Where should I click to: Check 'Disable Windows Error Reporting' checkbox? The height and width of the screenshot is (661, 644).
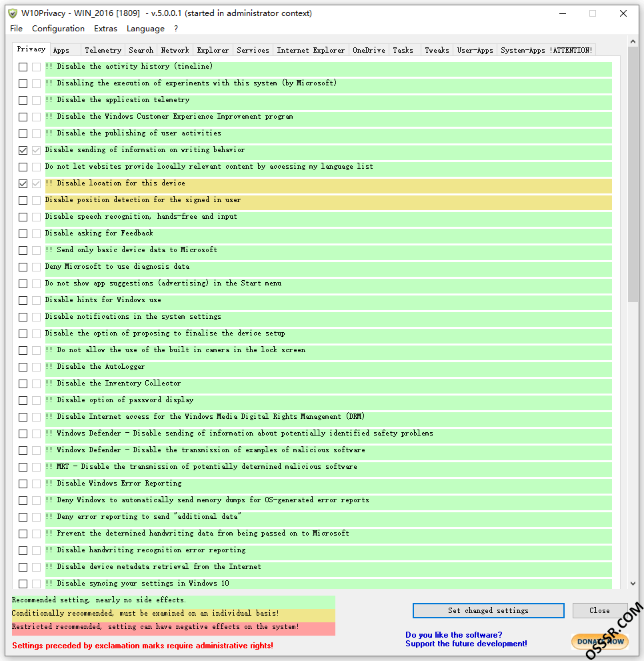tap(23, 484)
